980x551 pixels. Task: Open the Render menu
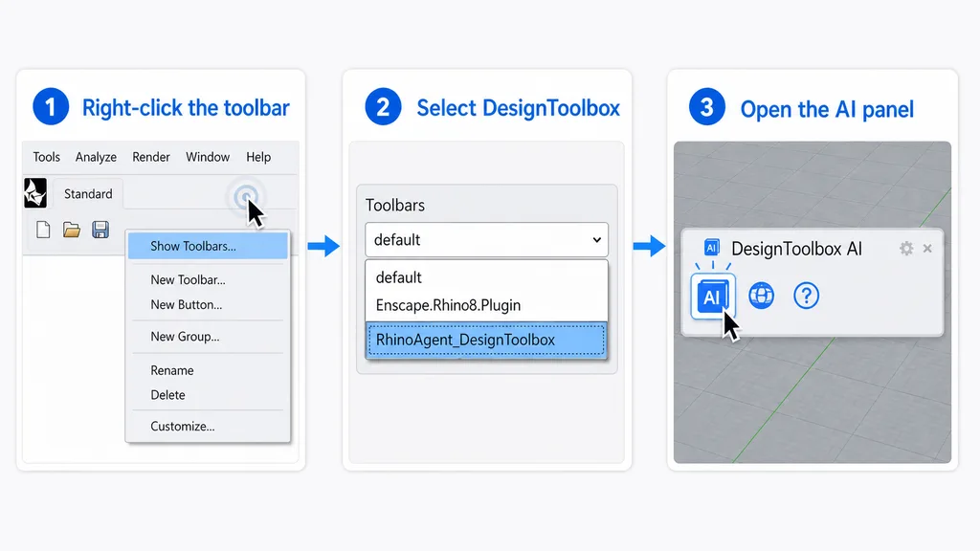(x=150, y=157)
